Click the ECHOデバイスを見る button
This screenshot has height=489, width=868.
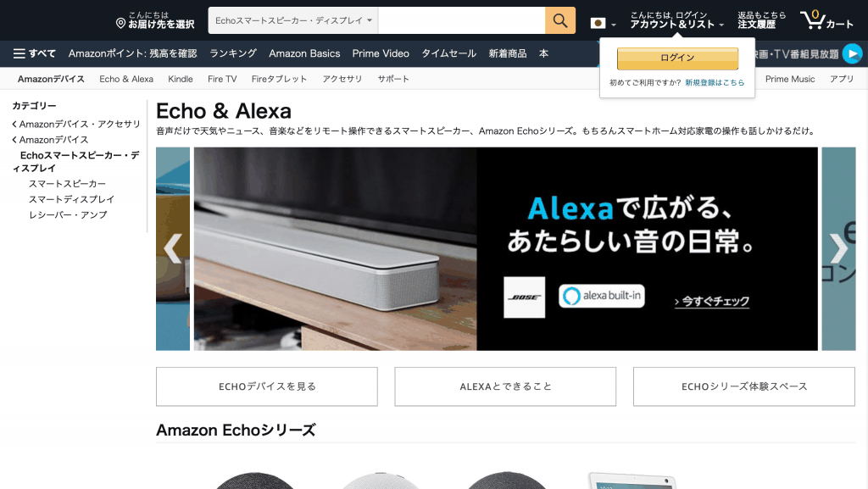point(267,386)
